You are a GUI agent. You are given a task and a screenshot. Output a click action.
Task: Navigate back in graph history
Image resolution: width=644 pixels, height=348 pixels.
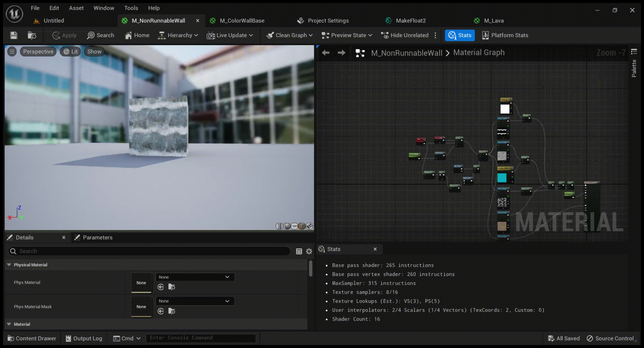coord(326,53)
